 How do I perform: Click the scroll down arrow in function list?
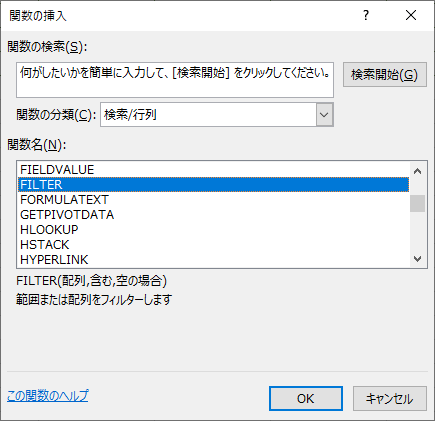tap(417, 259)
